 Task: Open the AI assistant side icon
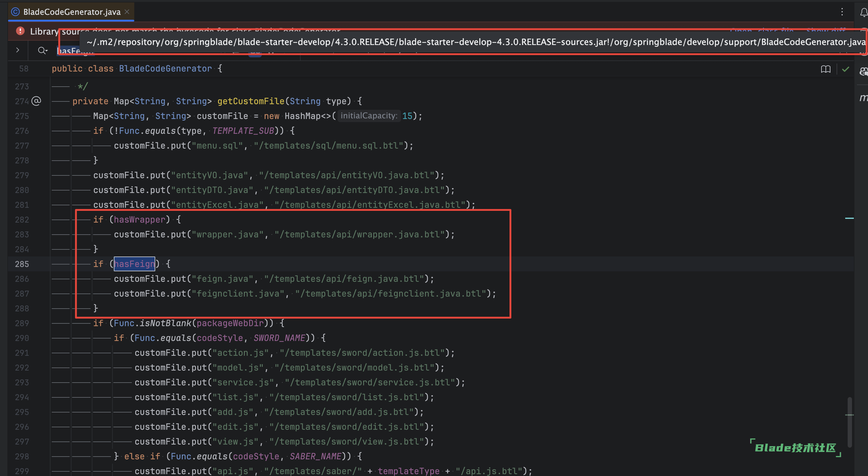[x=864, y=71]
